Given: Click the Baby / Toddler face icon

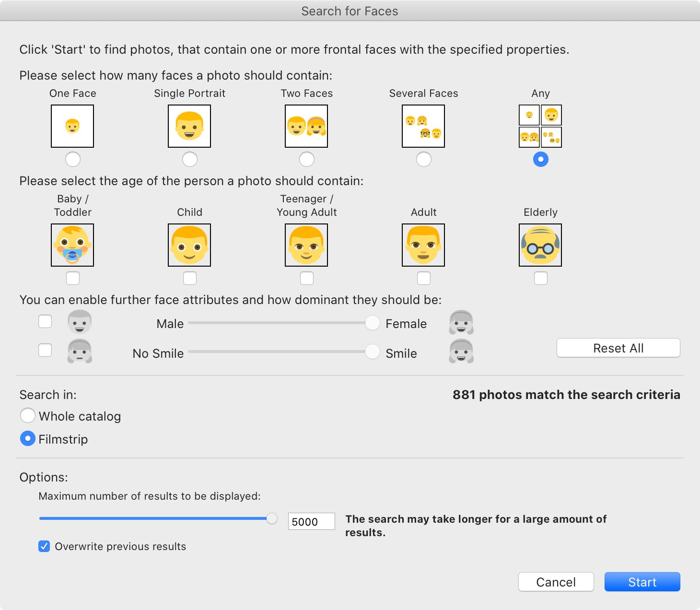Looking at the screenshot, I should 72,245.
